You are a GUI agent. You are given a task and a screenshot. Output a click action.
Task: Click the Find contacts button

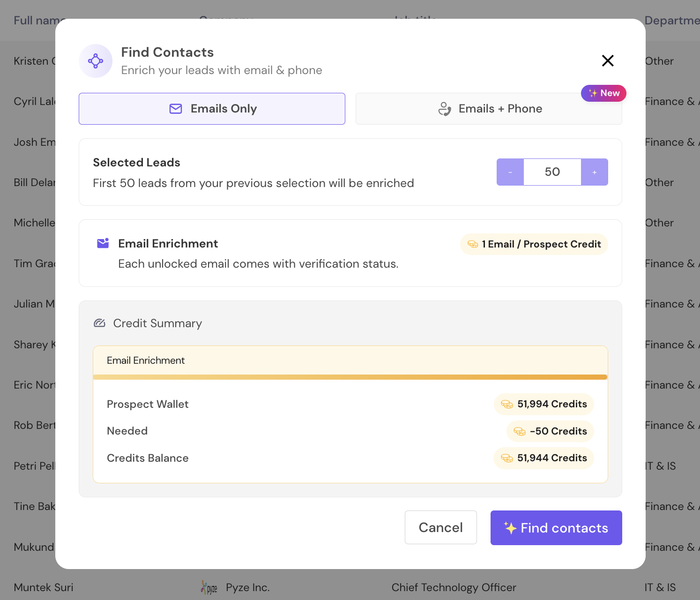556,528
